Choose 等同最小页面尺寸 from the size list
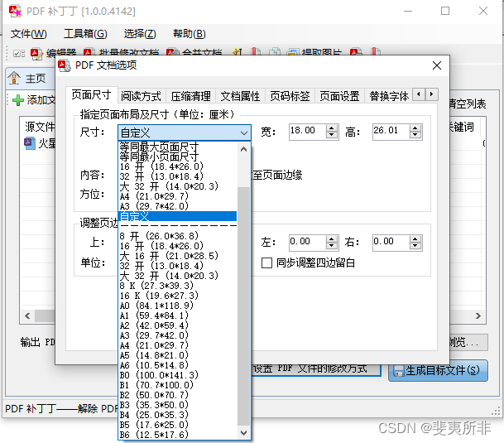The width and height of the screenshot is (504, 443). click(x=178, y=156)
